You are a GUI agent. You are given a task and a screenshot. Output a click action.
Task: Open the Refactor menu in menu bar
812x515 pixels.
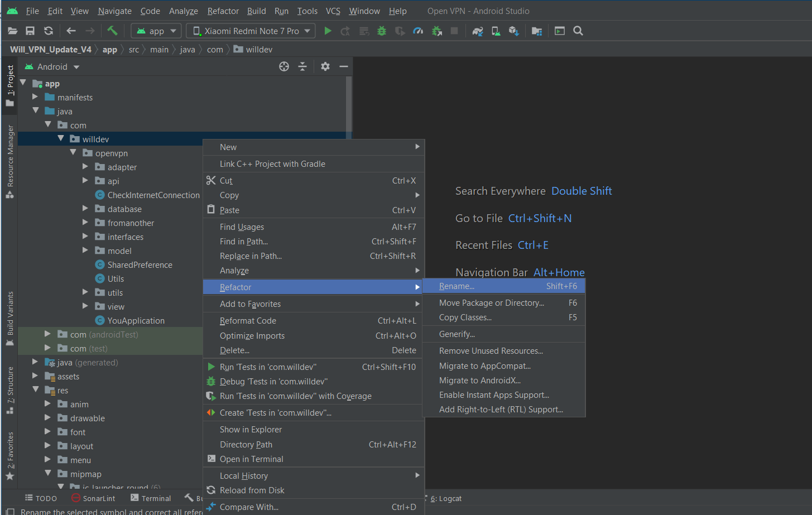(223, 11)
